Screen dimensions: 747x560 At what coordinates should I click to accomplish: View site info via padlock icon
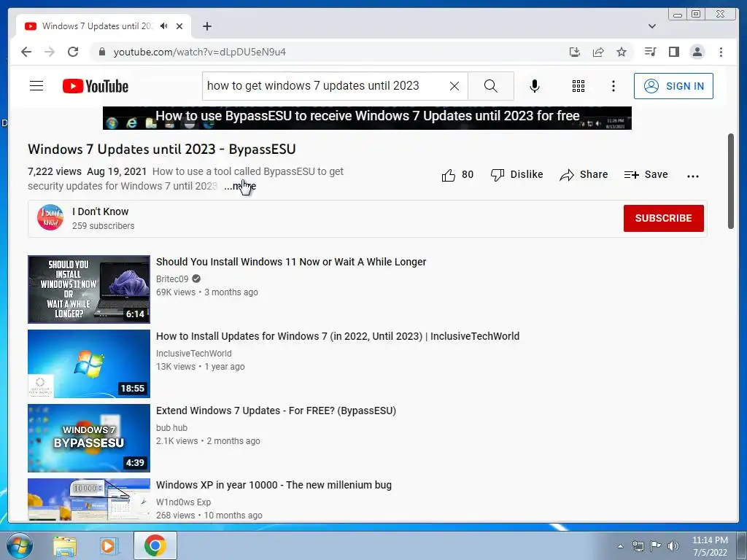[102, 52]
